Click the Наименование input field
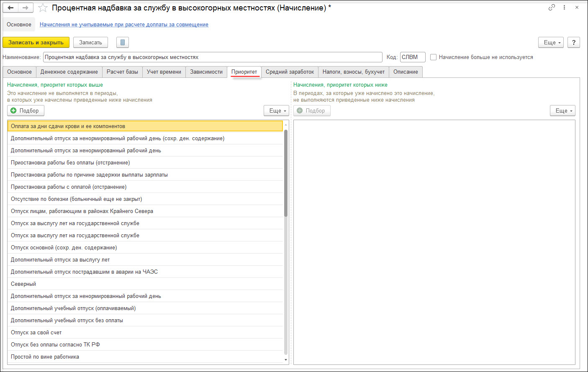 [x=213, y=57]
